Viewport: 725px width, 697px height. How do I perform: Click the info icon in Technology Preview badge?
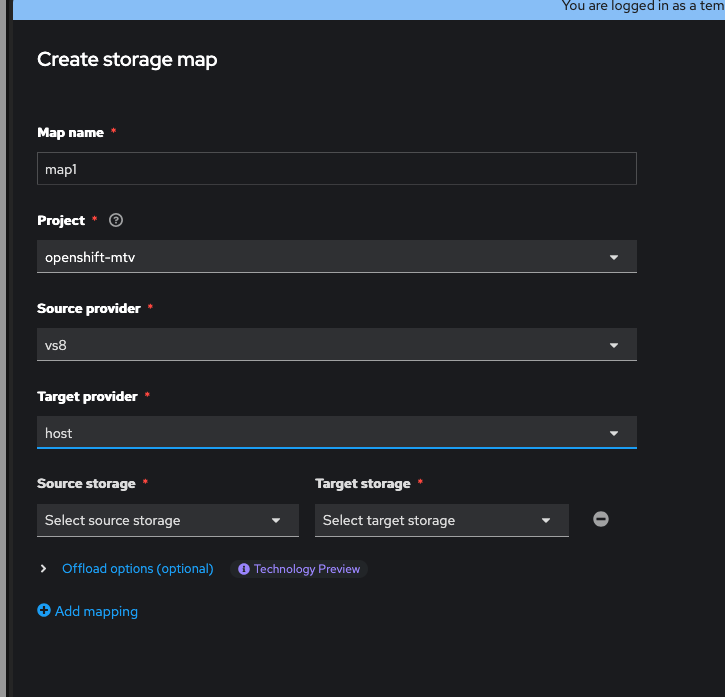click(x=244, y=569)
